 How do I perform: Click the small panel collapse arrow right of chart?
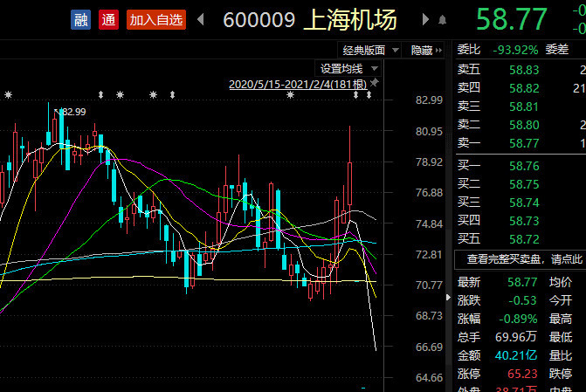click(x=449, y=298)
